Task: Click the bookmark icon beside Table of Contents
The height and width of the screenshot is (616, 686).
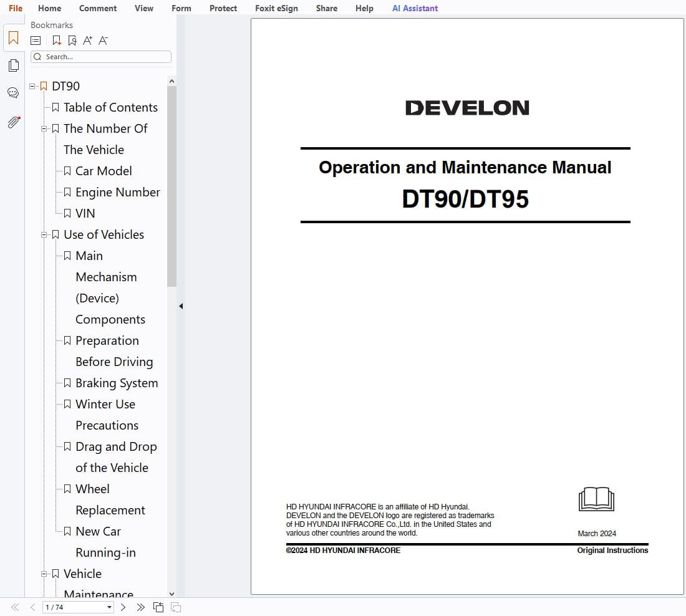Action: 56,107
